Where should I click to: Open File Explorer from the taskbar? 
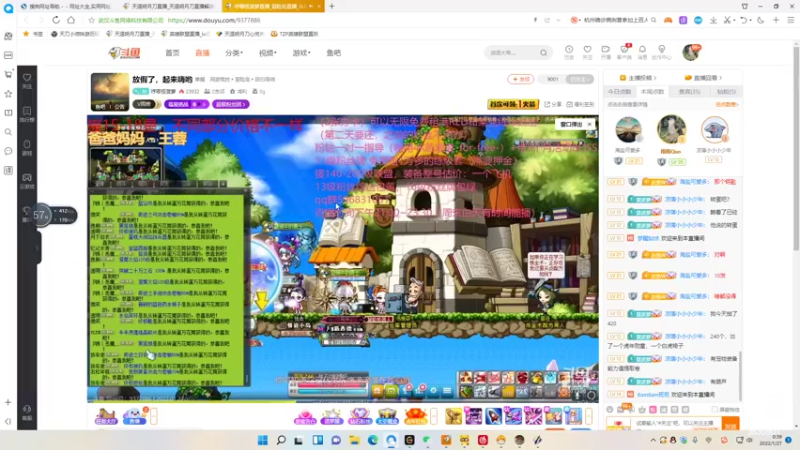coord(354,440)
